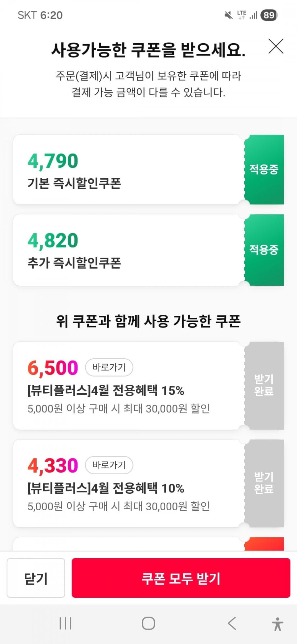Open 바로가기 link for 15% coupon
Screen dimensions: 297x644
tap(109, 367)
